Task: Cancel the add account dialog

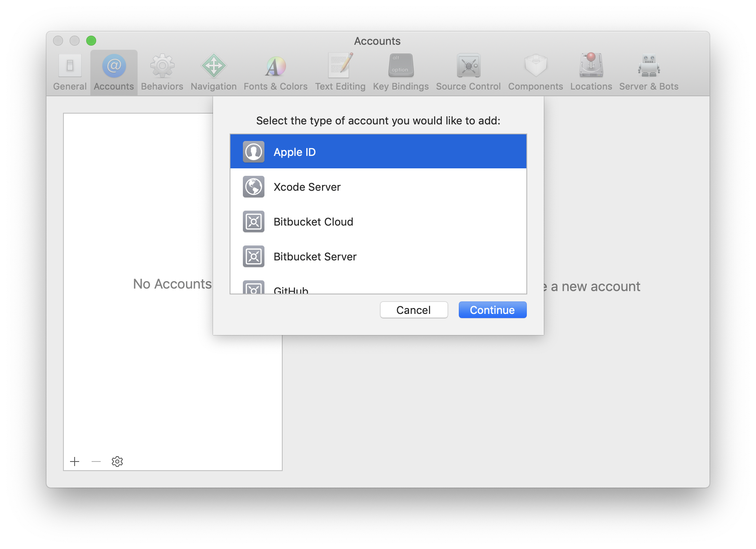Action: point(413,310)
